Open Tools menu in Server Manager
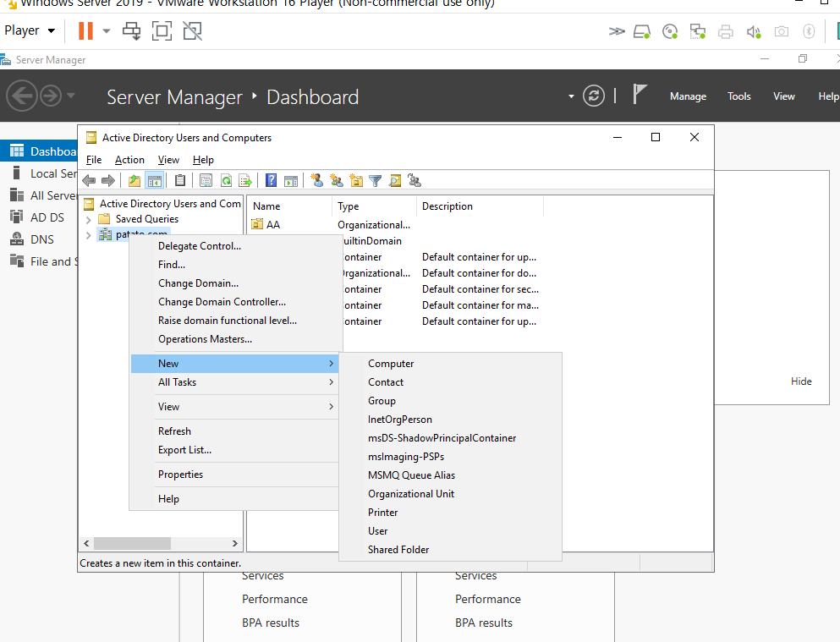Viewport: 840px width, 642px height. pyautogui.click(x=738, y=96)
